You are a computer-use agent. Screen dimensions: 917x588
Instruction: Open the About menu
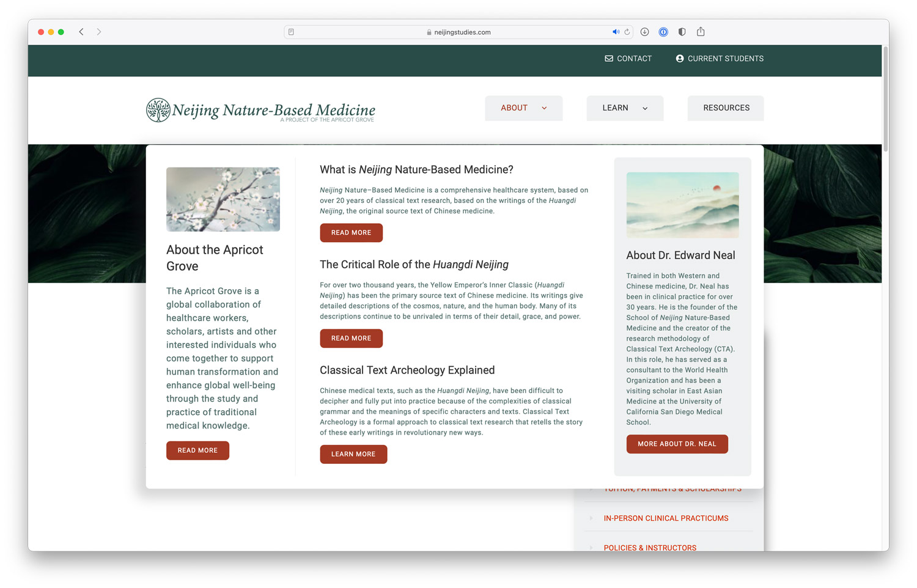tap(524, 108)
